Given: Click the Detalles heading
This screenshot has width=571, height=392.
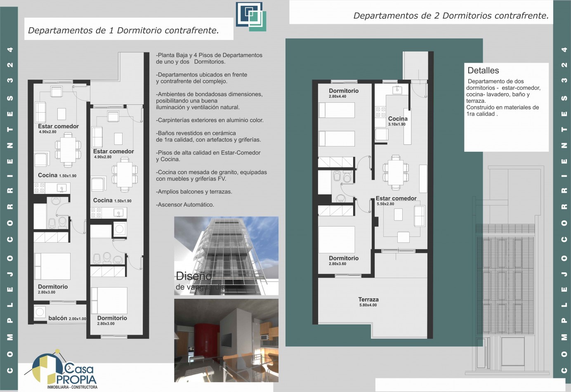Looking at the screenshot, I should coord(483,71).
